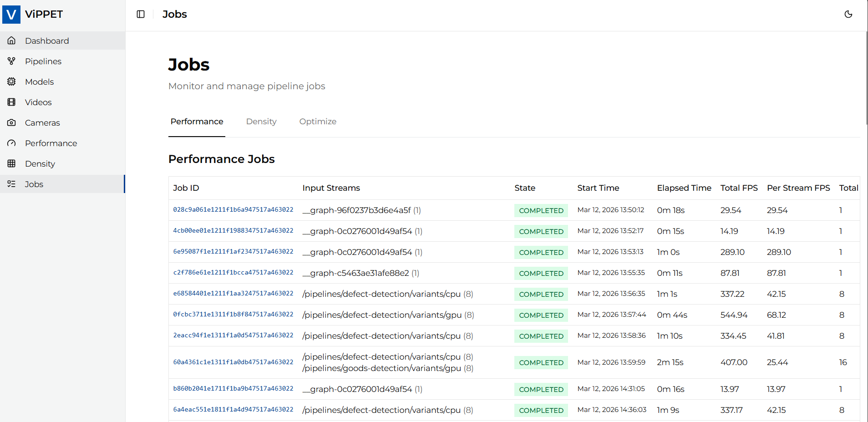Click the Jobs checklist icon in sidebar

coord(11,184)
